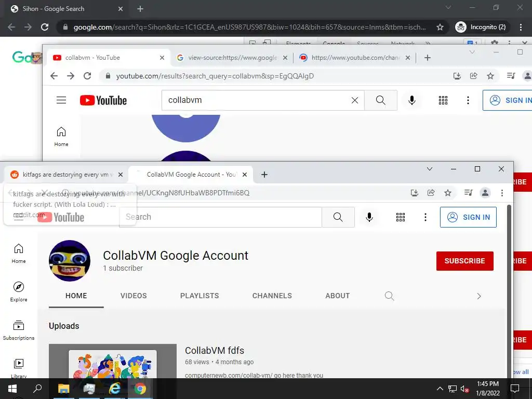
Task: Open the YouTube guide hamburger menu in collabvm window
Action: tap(61, 100)
